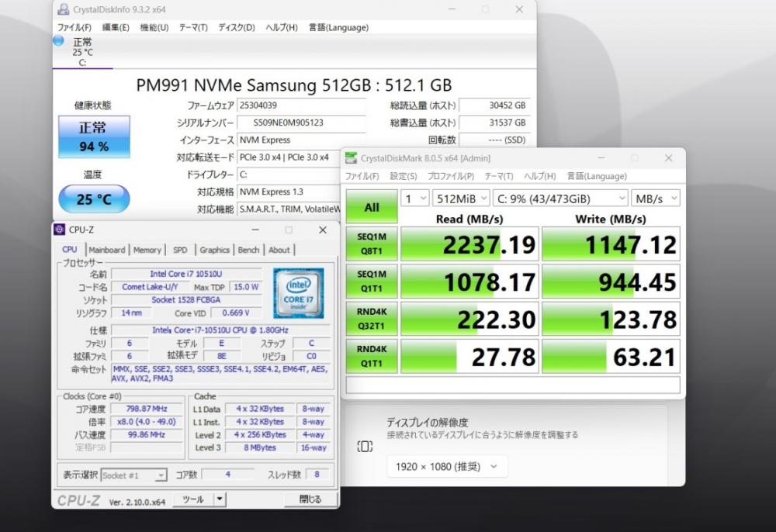
Task: Click the 25 °C temperature button
Action: 94,199
